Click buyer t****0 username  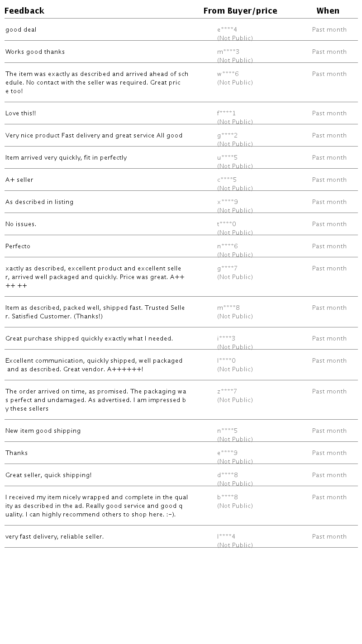pos(226,224)
